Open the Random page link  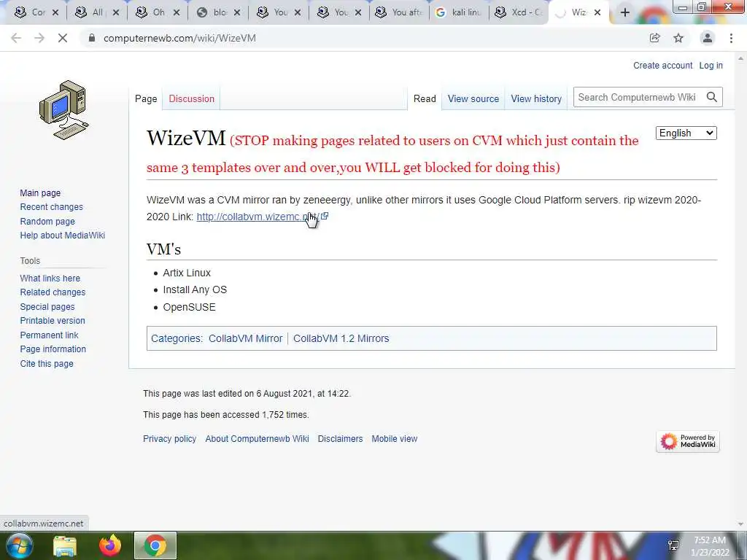point(47,221)
